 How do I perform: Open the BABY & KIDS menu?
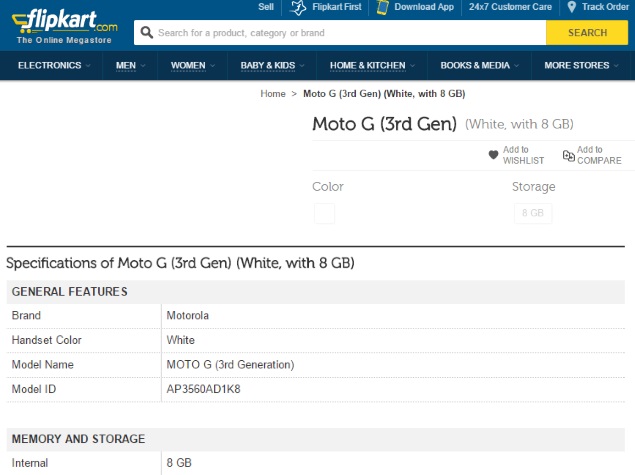click(268, 65)
